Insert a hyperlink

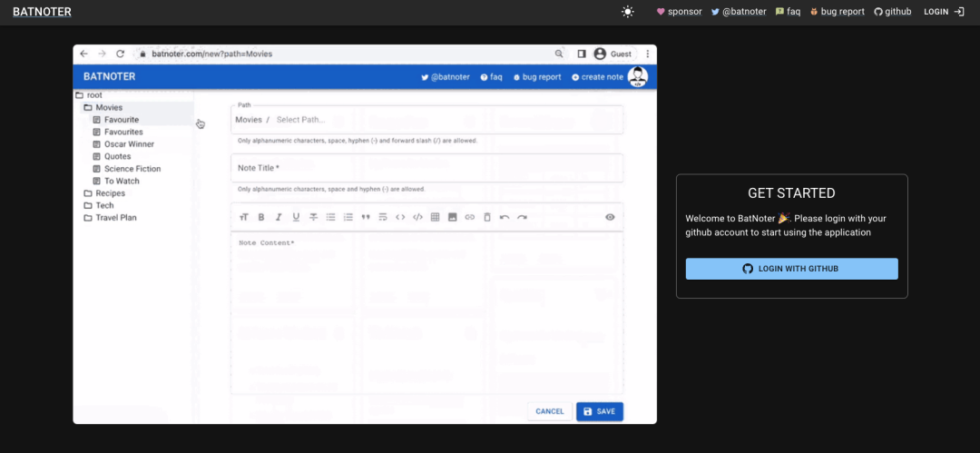click(470, 217)
